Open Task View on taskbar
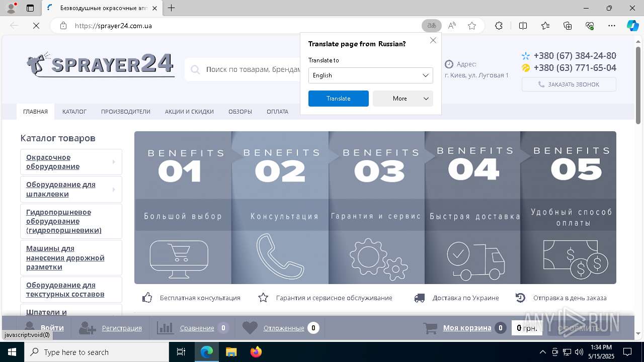Image resolution: width=644 pixels, height=362 pixels. coord(181,352)
